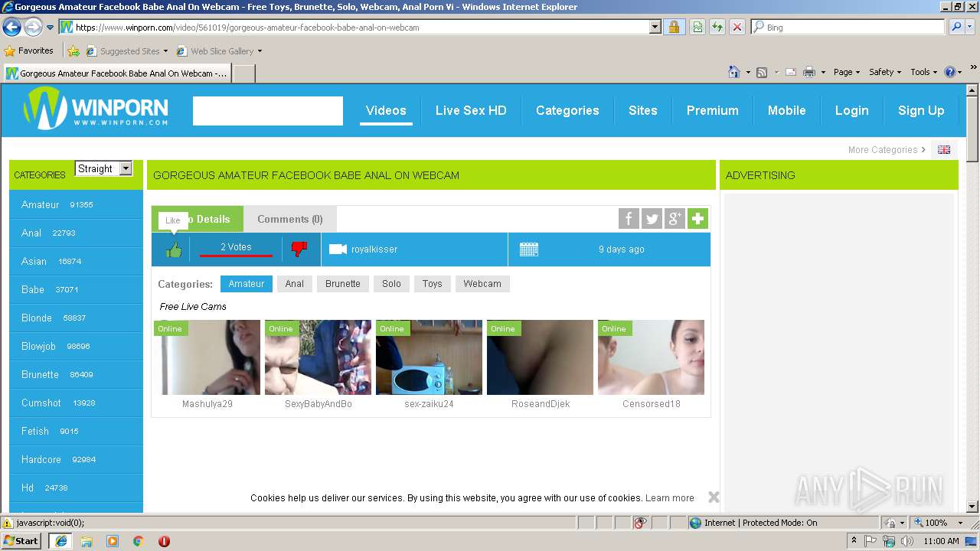Share via the Facebook icon
Screen dimensions: 980x551
629,219
